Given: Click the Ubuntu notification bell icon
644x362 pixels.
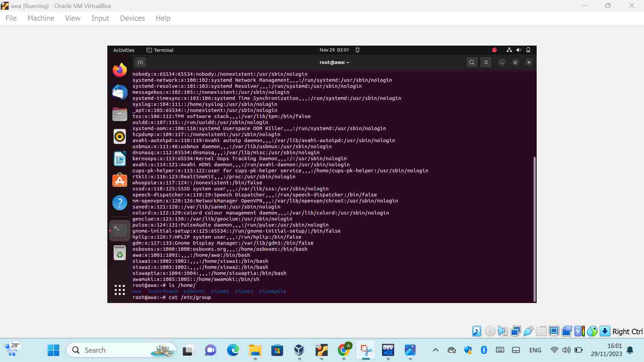Looking at the screenshot, I should point(358,50).
